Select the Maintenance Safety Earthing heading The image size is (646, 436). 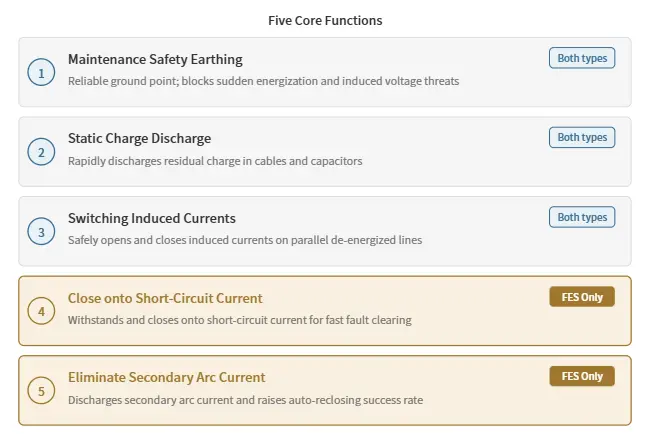click(x=155, y=59)
